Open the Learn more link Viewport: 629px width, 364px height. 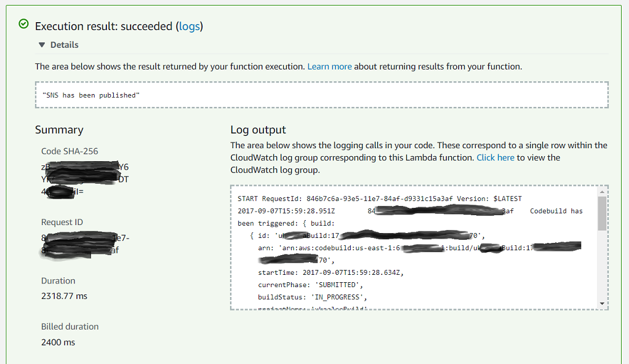point(329,66)
